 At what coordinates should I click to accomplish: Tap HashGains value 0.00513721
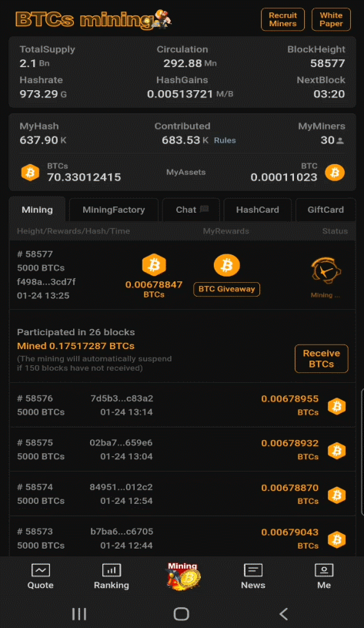point(180,94)
